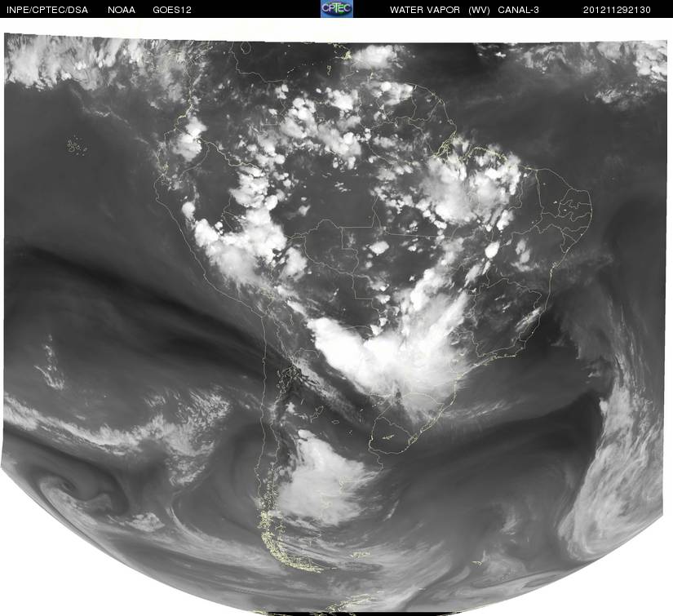Click the CANAL-3 channel label

click(518, 10)
